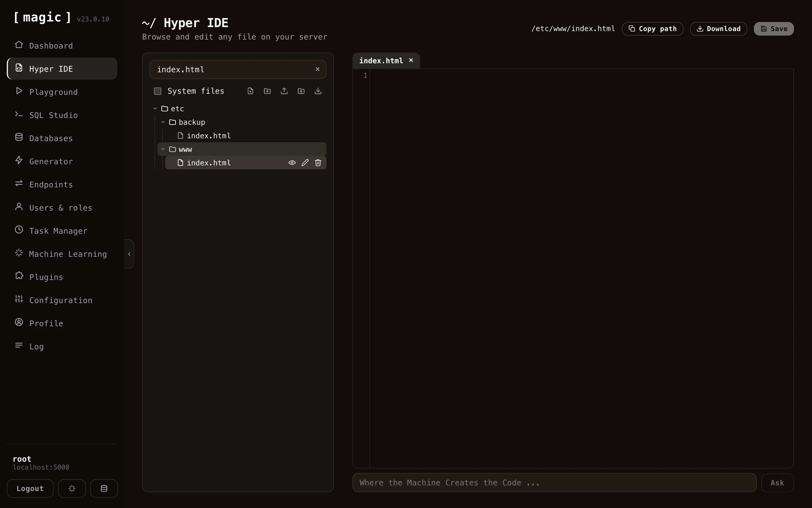Click the Ask button
The width and height of the screenshot is (812, 508).
777,483
